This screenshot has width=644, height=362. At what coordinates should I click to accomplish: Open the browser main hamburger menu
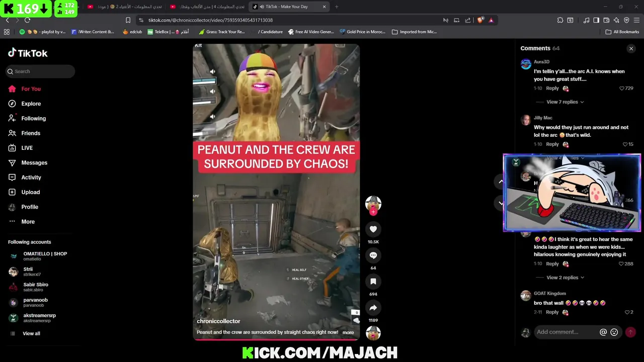point(636,20)
